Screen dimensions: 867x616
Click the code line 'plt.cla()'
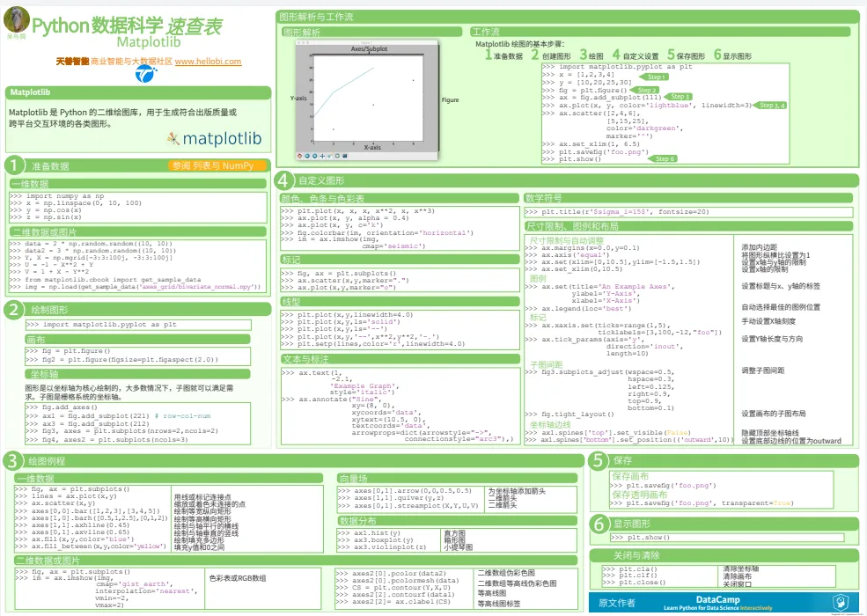630,569
